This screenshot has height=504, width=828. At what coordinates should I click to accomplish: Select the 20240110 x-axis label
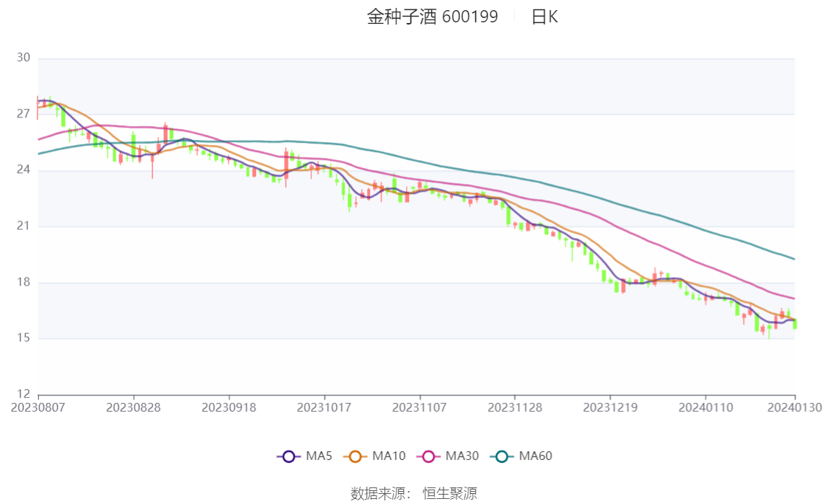tap(705, 407)
